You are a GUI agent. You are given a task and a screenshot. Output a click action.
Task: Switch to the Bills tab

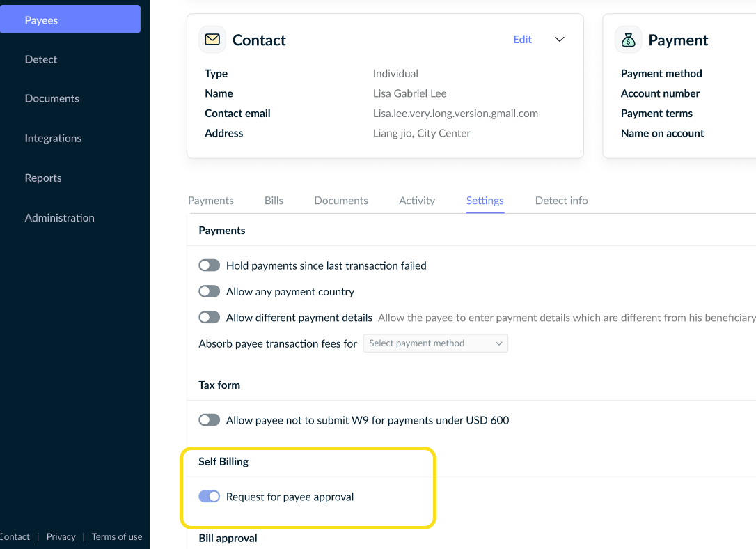point(274,201)
